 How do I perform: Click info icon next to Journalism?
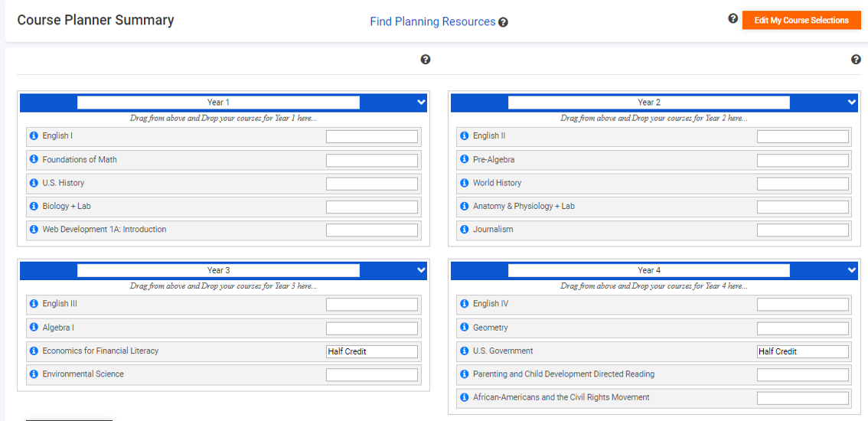[465, 230]
